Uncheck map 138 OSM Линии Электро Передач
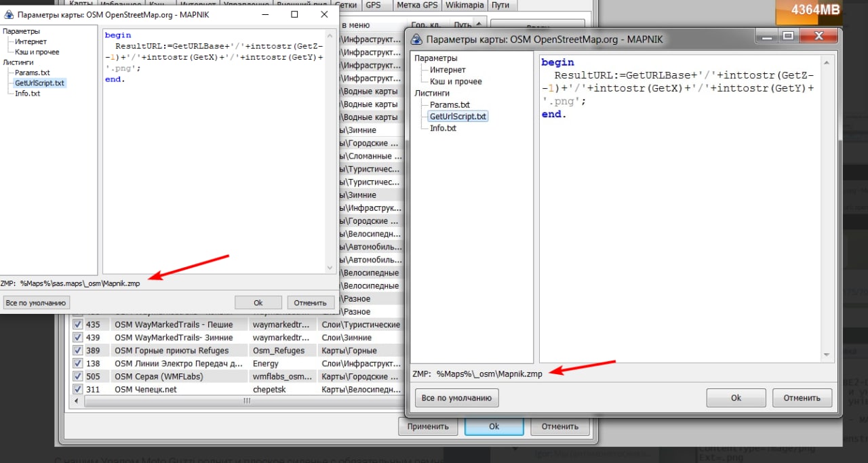The image size is (868, 463). [77, 363]
